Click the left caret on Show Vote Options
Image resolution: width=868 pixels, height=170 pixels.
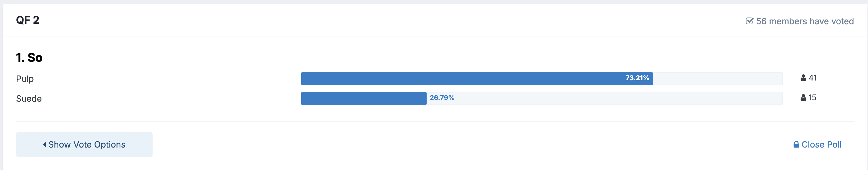coord(44,144)
